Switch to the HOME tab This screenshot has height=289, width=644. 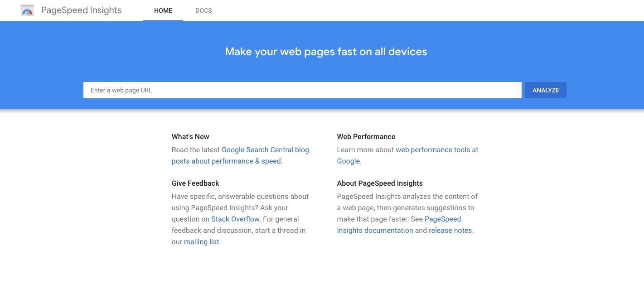click(x=163, y=10)
